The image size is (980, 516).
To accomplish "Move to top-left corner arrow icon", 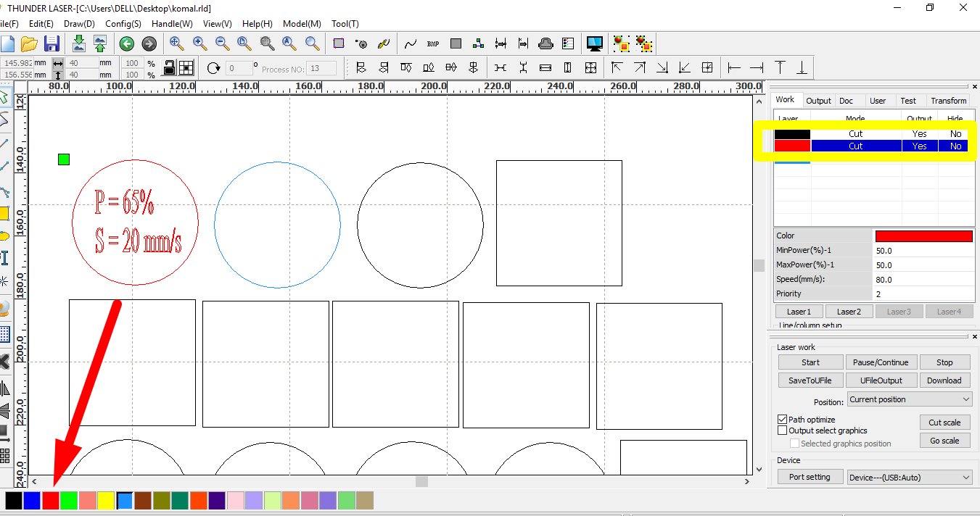I will (617, 68).
